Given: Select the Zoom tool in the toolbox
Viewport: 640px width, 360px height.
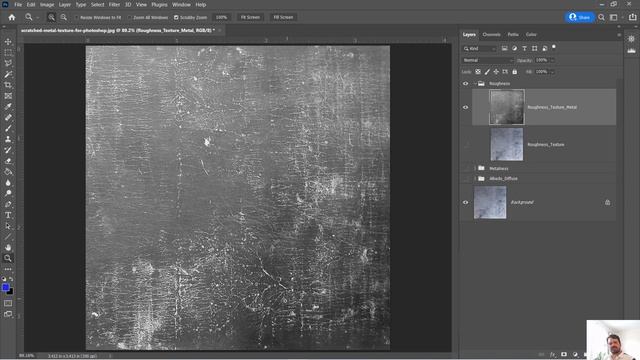Looking at the screenshot, I should (x=8, y=258).
